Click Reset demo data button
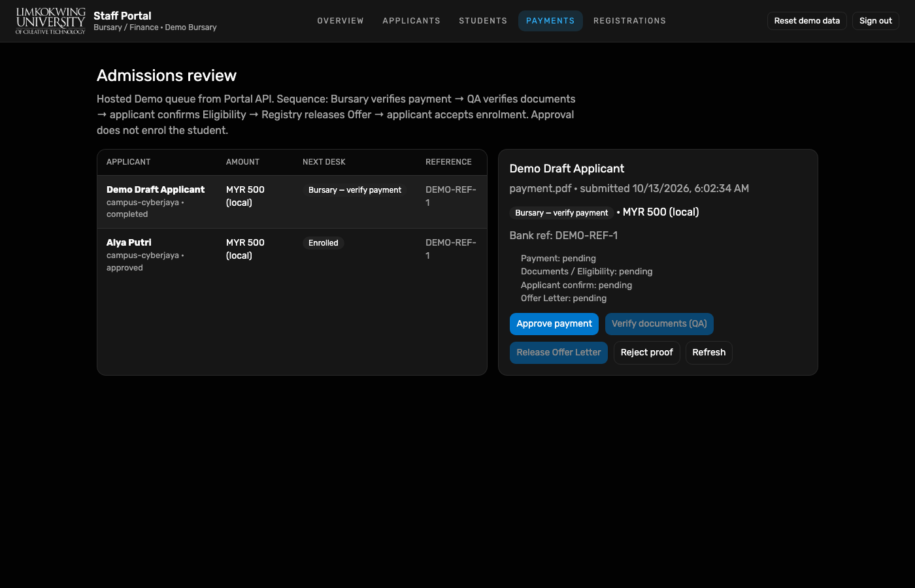This screenshot has height=588, width=915. click(807, 21)
